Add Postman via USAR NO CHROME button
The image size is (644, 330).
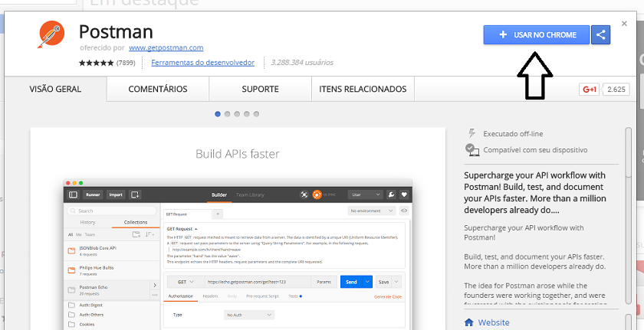[x=537, y=35]
